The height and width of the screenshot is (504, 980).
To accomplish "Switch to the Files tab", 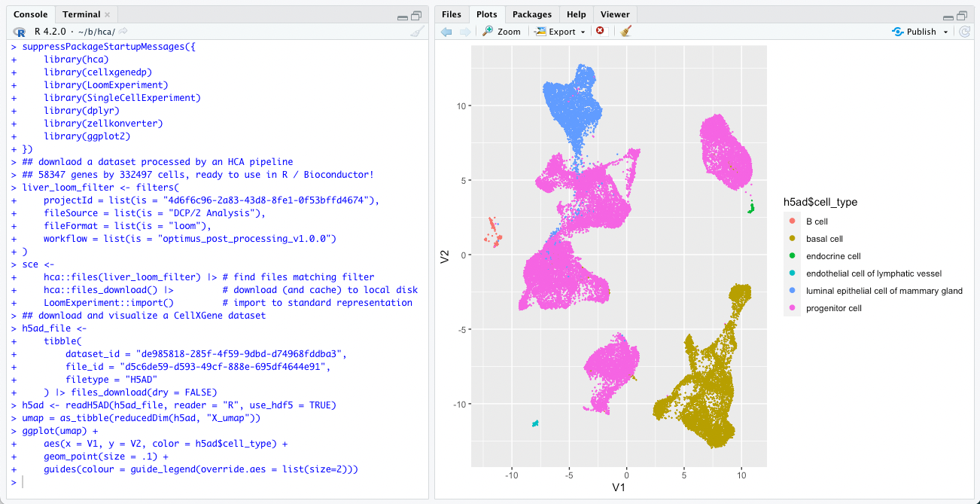I will (x=451, y=14).
